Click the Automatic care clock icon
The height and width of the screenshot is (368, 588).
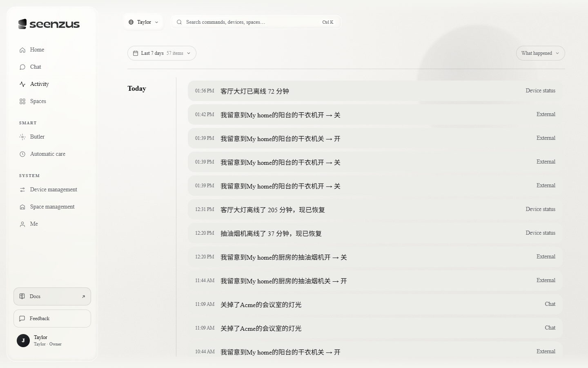[22, 154]
